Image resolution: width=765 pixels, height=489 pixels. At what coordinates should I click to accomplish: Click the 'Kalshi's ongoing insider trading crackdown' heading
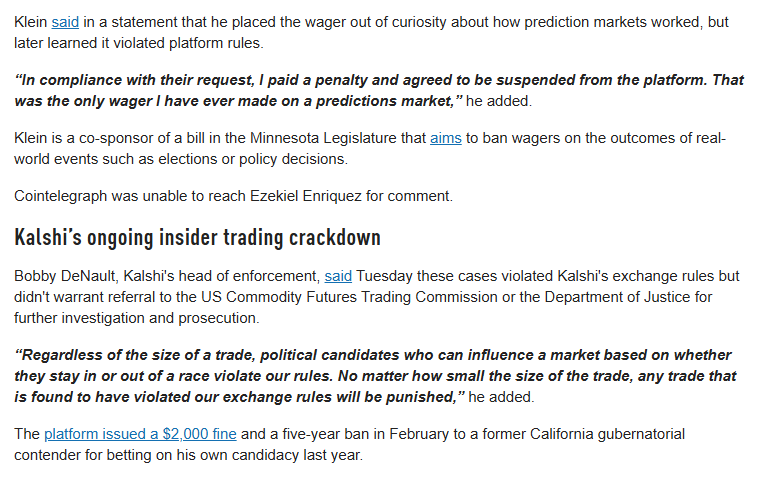197,238
